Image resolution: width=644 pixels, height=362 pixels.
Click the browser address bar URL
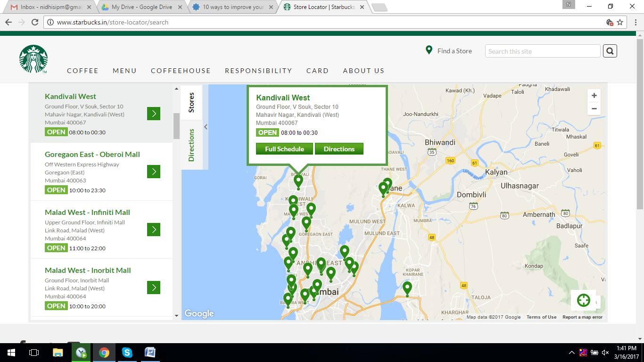pyautogui.click(x=113, y=22)
